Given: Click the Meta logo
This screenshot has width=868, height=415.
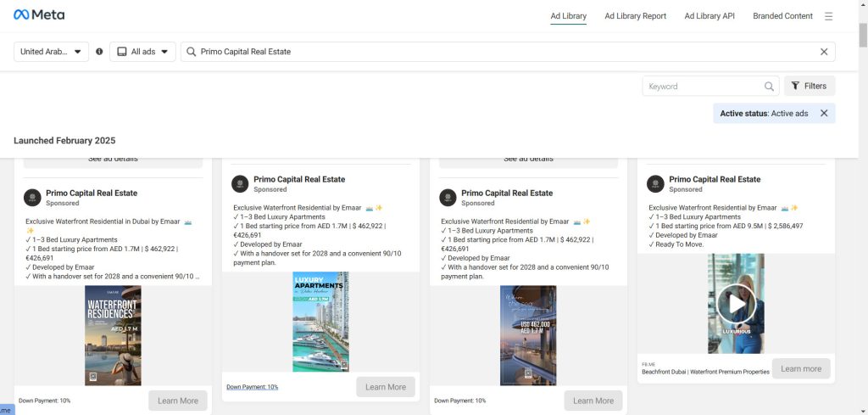Looking at the screenshot, I should point(39,15).
